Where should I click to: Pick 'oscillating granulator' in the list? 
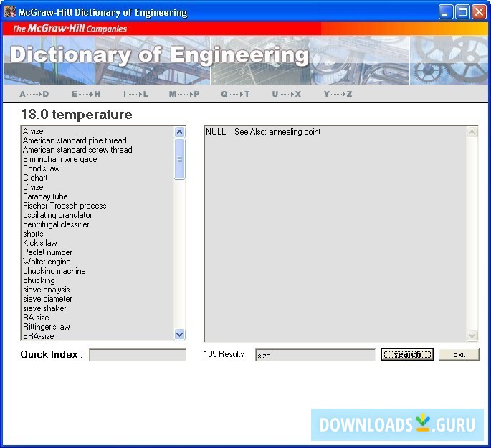click(57, 215)
